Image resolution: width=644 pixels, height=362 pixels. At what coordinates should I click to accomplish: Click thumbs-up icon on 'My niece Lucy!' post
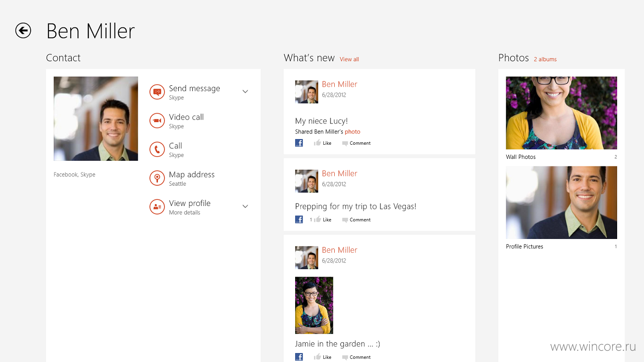[x=317, y=143]
